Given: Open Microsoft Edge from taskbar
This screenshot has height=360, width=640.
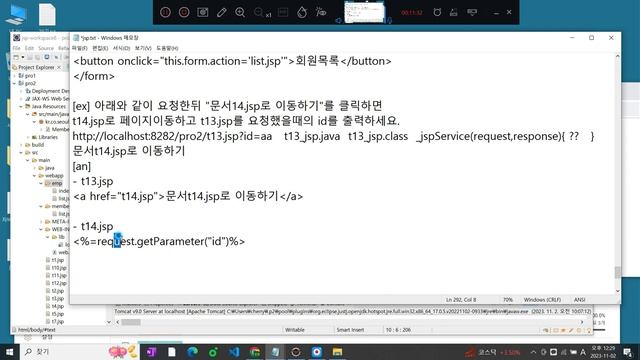Looking at the screenshot, I should pos(192,352).
